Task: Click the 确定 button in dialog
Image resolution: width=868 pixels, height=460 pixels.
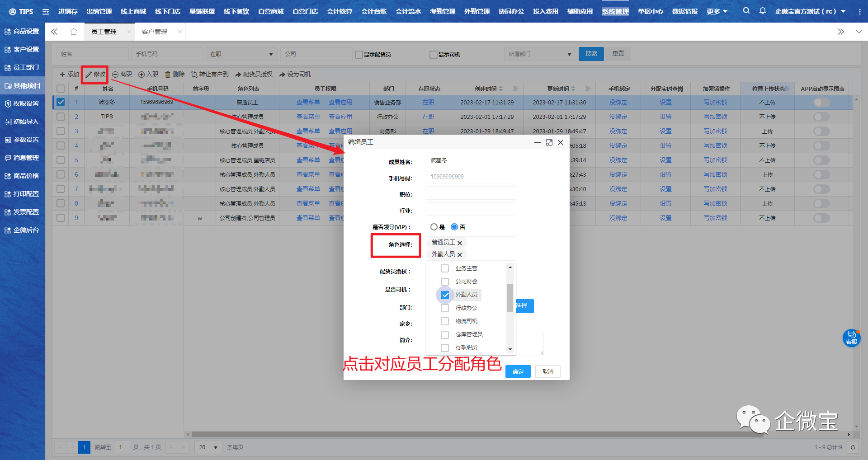Action: coord(518,371)
